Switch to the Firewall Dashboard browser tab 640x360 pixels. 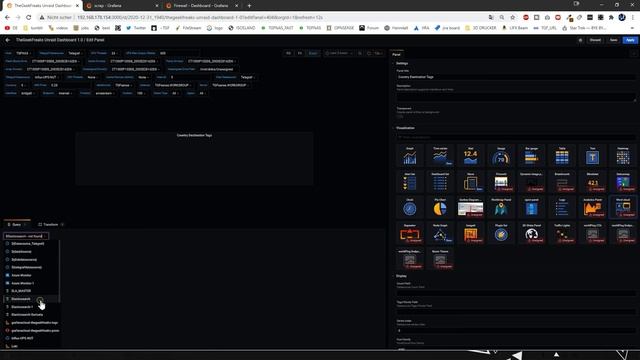(x=202, y=6)
